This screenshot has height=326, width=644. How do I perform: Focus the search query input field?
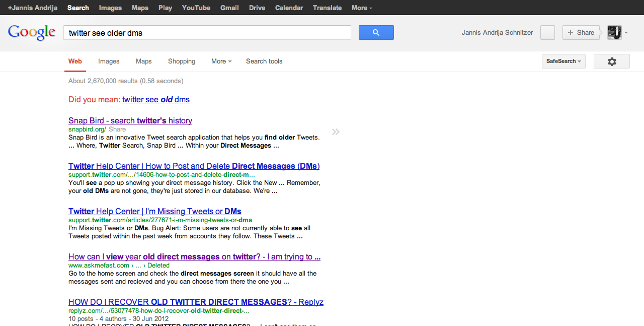click(x=207, y=33)
